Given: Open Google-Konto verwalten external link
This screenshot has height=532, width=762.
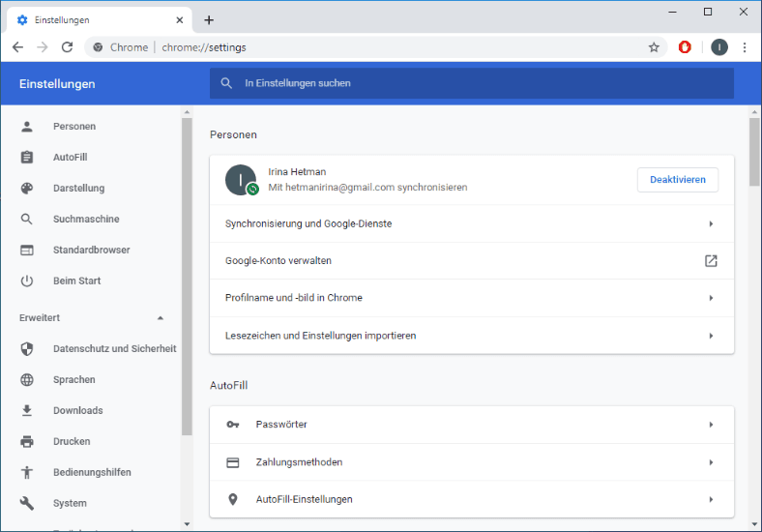Looking at the screenshot, I should click(711, 260).
